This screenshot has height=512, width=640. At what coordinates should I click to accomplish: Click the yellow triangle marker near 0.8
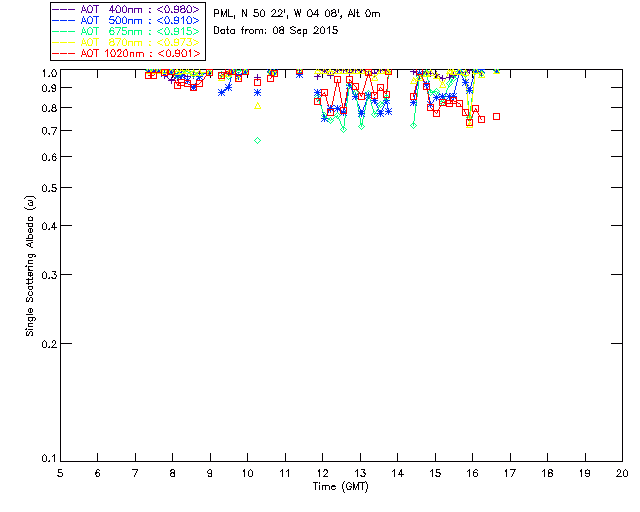point(258,106)
